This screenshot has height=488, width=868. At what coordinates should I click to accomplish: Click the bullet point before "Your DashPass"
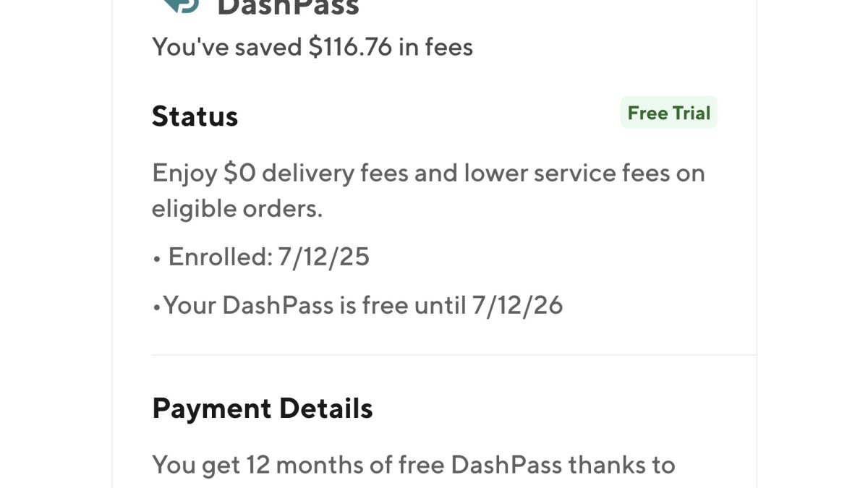coord(156,307)
